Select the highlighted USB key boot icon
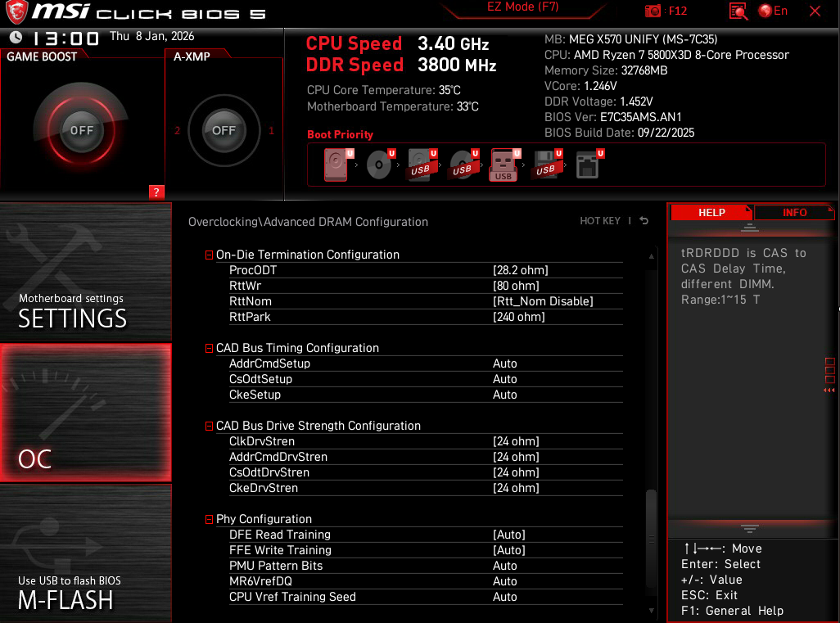This screenshot has width=840, height=623. [504, 165]
